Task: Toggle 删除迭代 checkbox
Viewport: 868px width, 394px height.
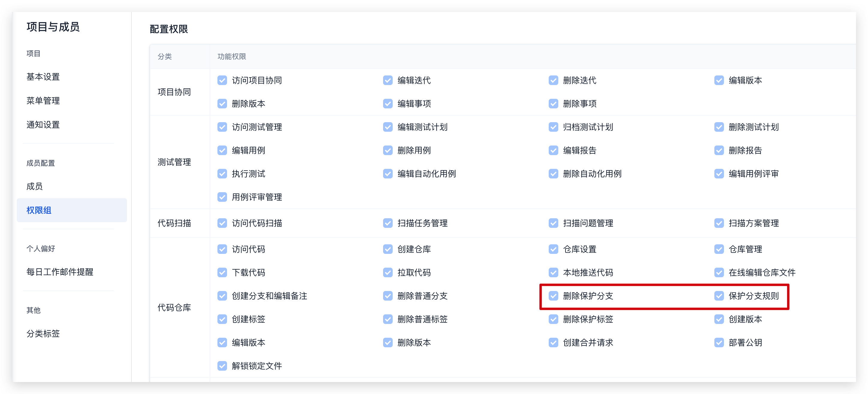Action: [553, 81]
